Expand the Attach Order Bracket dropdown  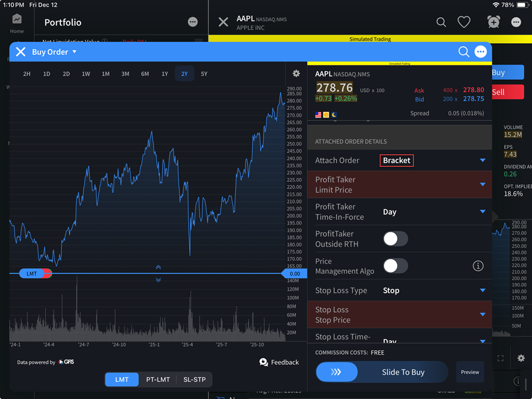[x=482, y=160]
